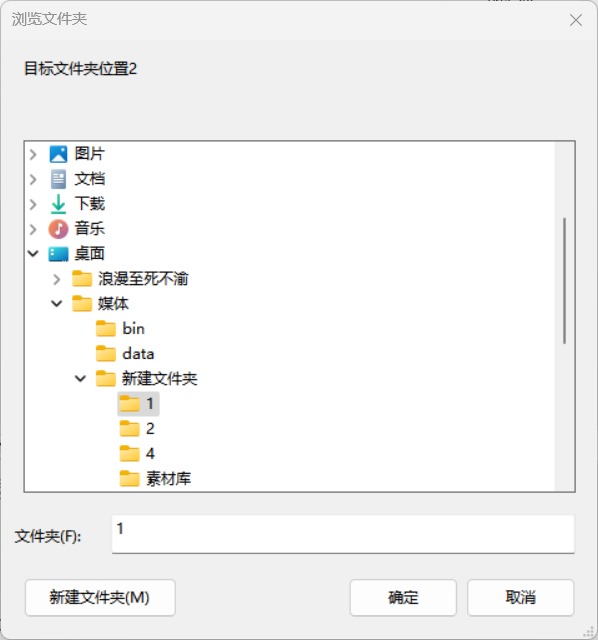This screenshot has height=640, width=598.
Task: Expand the 图片 tree node
Action: coord(33,154)
